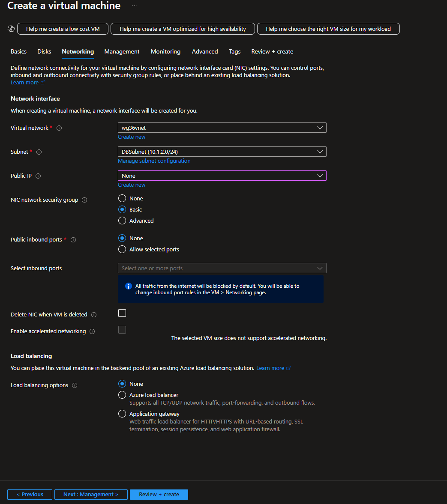Screen dimensions: 447x504
Task: Switch to the Disks tab
Action: [44, 51]
